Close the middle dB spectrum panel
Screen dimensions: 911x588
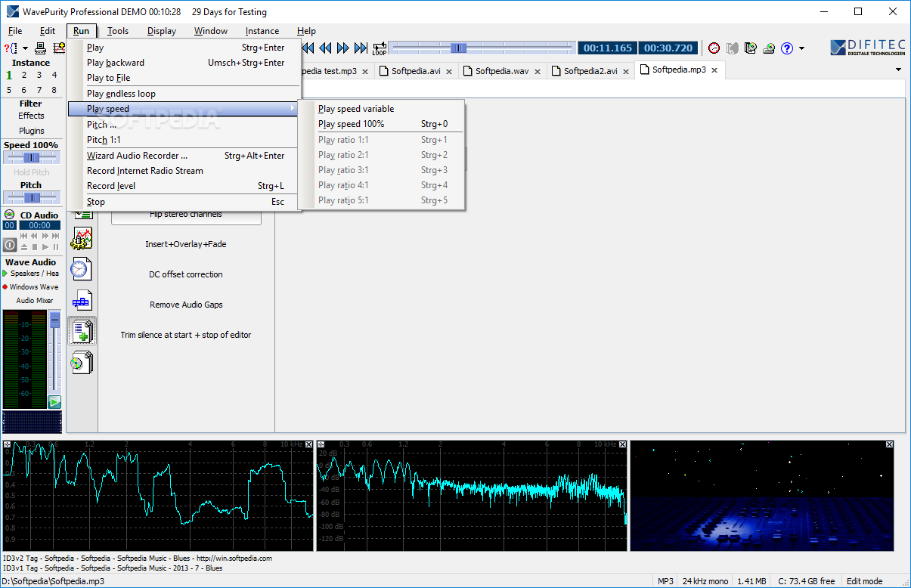[622, 444]
